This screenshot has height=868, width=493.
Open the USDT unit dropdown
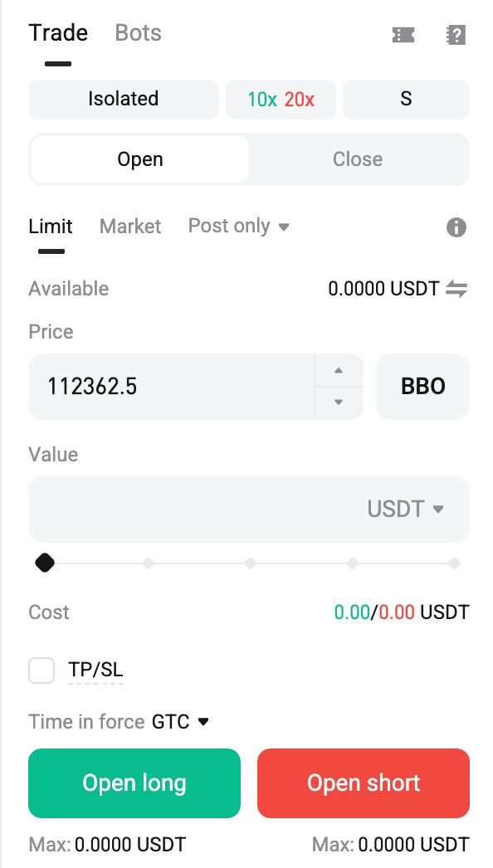406,509
